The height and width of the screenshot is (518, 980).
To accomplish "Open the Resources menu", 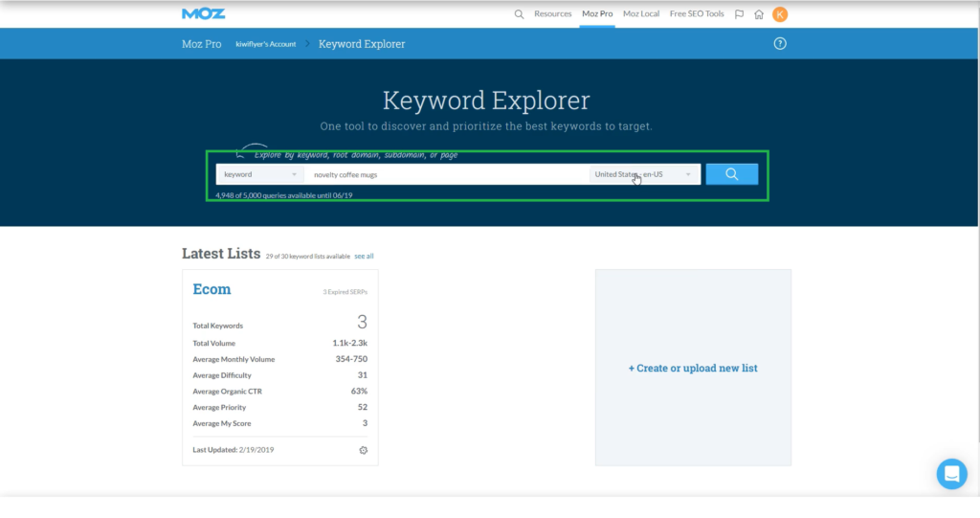I will pyautogui.click(x=552, y=13).
